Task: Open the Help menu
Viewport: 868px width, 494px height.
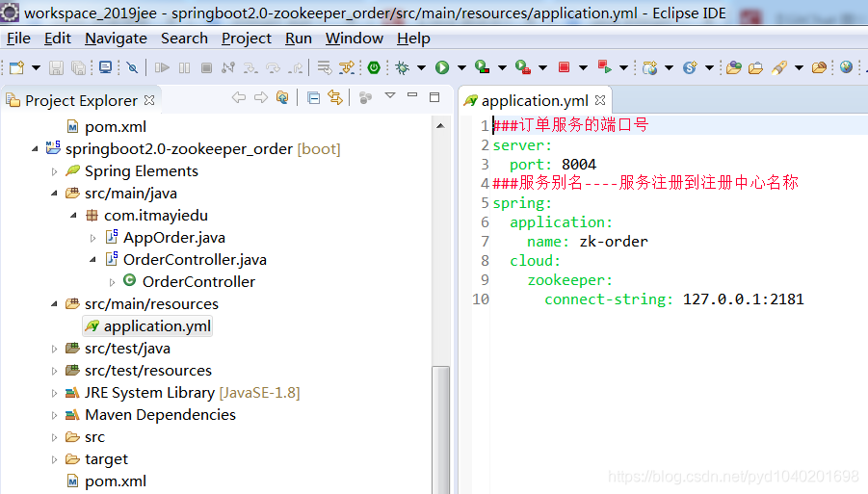Action: pyautogui.click(x=413, y=39)
